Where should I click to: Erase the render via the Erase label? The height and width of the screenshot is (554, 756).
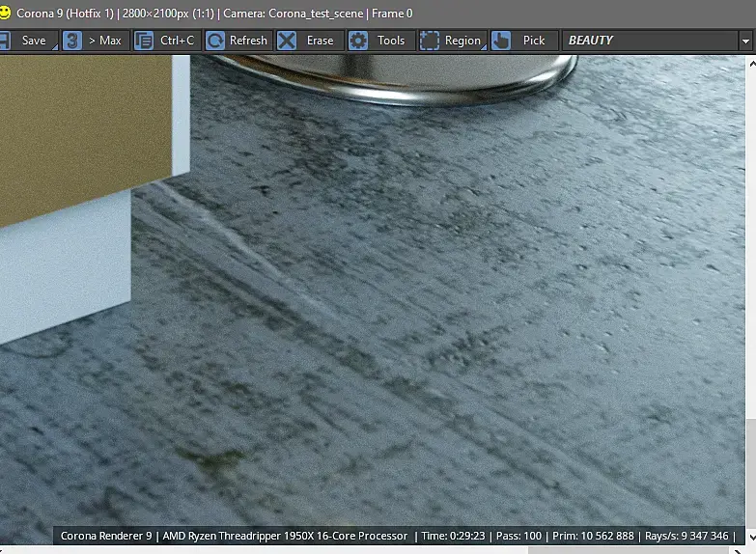321,41
